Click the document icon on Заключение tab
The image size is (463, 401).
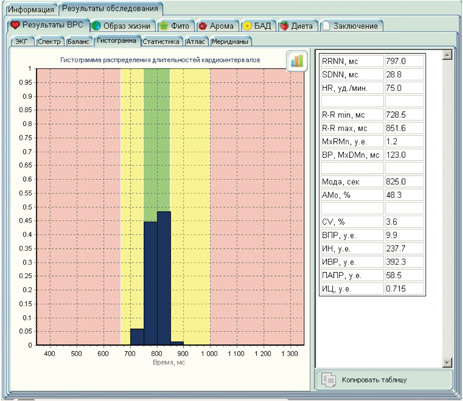(326, 26)
